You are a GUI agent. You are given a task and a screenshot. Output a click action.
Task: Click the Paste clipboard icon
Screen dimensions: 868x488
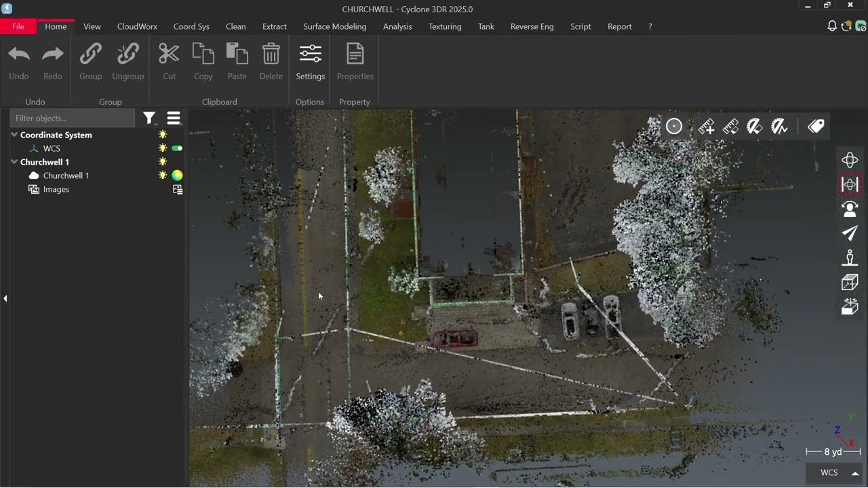coord(237,54)
